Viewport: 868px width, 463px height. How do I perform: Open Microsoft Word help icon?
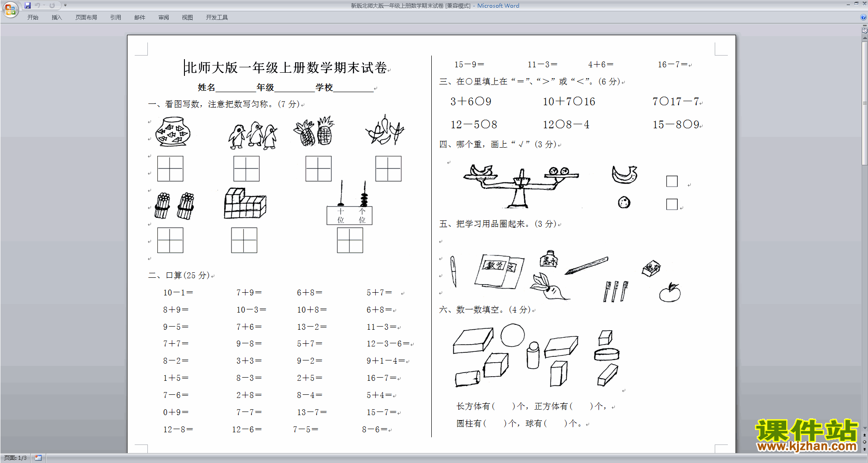coord(863,17)
